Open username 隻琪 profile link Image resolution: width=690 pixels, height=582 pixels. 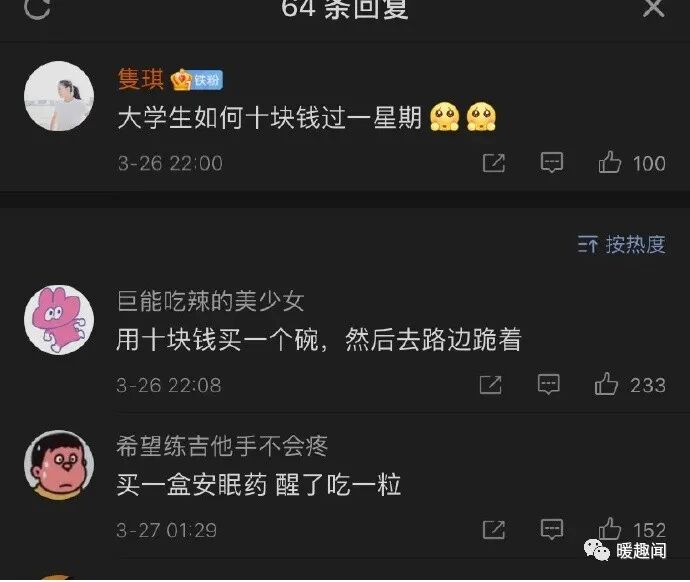tap(140, 80)
